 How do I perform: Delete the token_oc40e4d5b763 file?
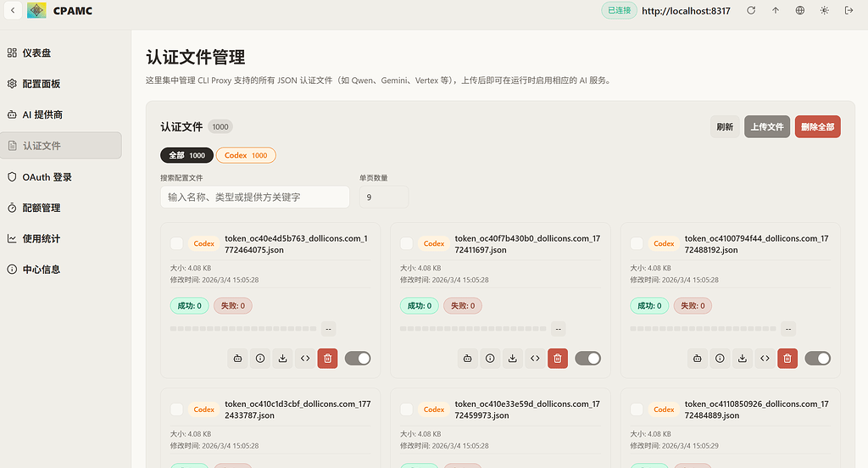pos(328,359)
